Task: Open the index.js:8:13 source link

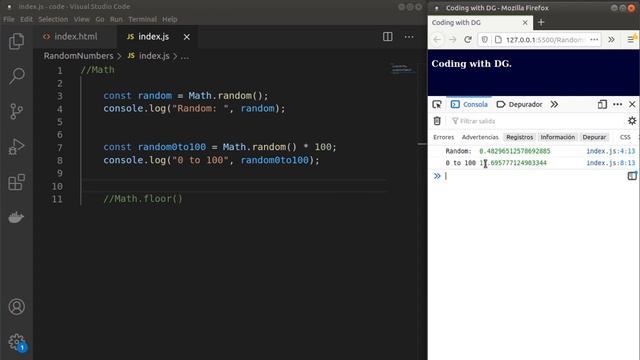Action: pyautogui.click(x=611, y=163)
